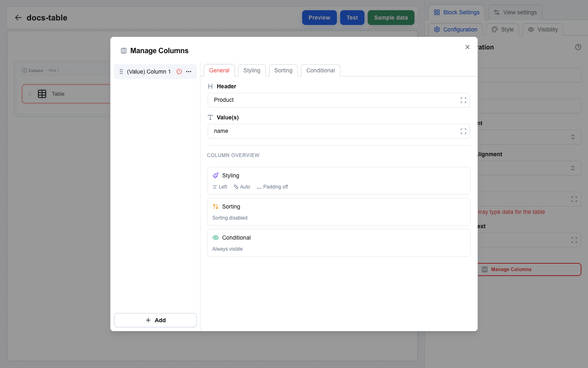Click the Table block grid icon
The image size is (588, 368).
click(x=42, y=94)
